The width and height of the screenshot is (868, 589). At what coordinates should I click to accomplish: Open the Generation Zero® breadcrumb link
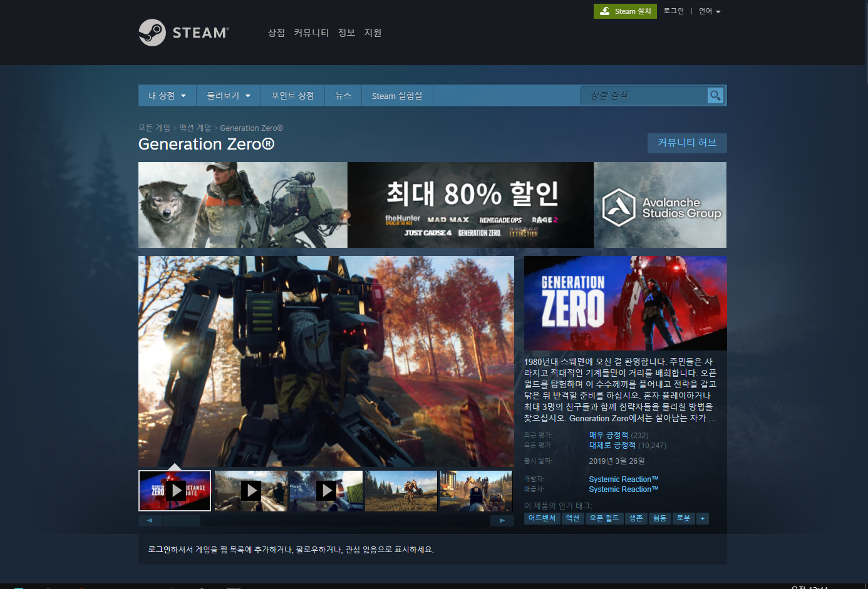pyautogui.click(x=252, y=128)
